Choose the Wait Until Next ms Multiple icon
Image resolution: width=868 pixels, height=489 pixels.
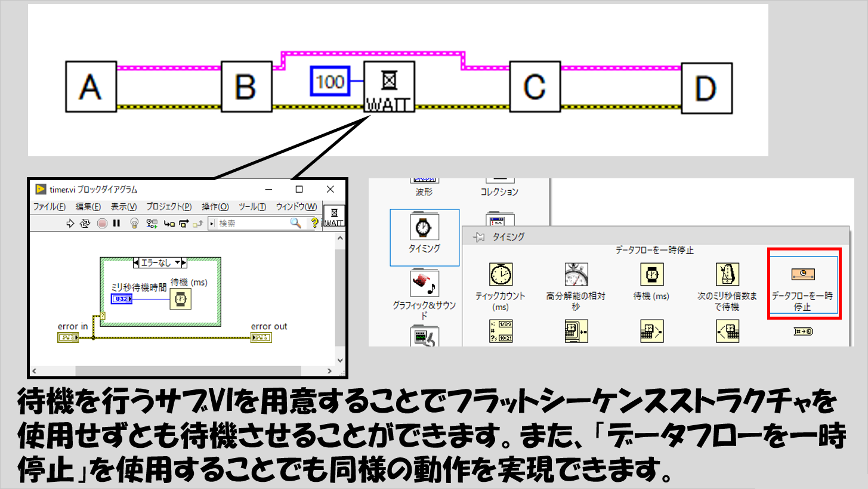tap(727, 276)
